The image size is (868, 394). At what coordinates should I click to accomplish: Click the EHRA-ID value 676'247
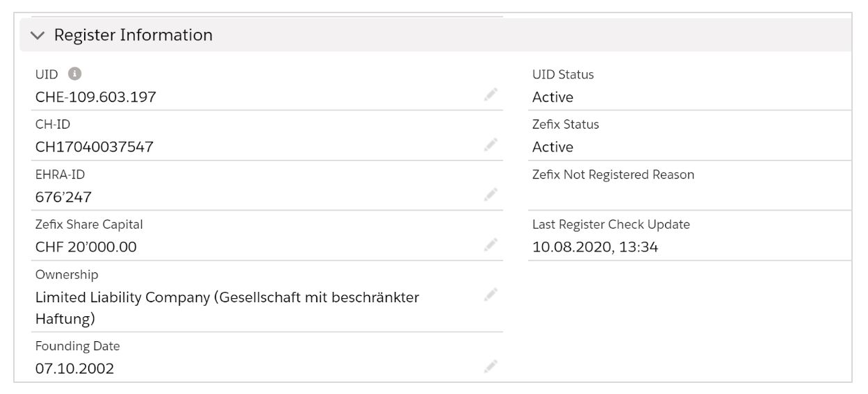click(x=63, y=197)
